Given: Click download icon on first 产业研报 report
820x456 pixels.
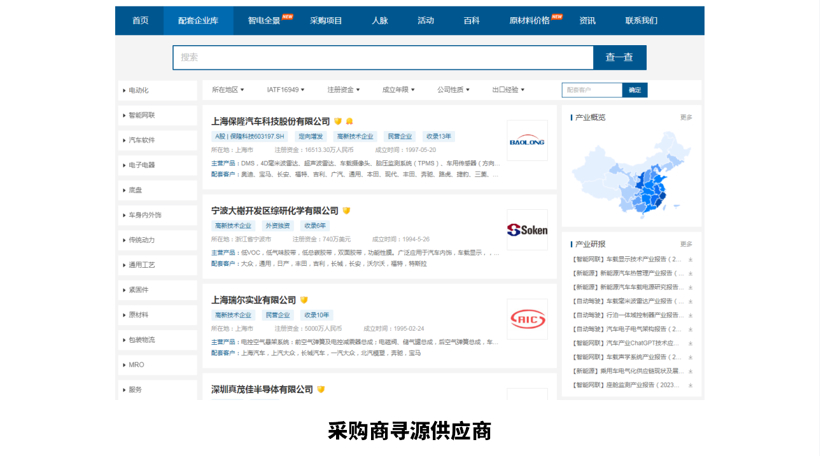Looking at the screenshot, I should (x=690, y=260).
